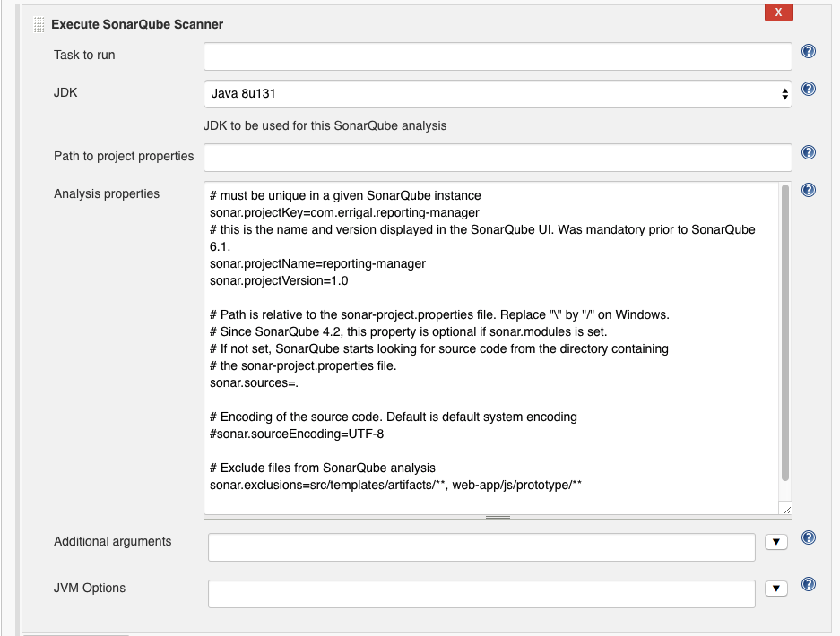Grab the drag handle beside Execute SonarQube Scanner
The image size is (840, 636).
(x=39, y=24)
